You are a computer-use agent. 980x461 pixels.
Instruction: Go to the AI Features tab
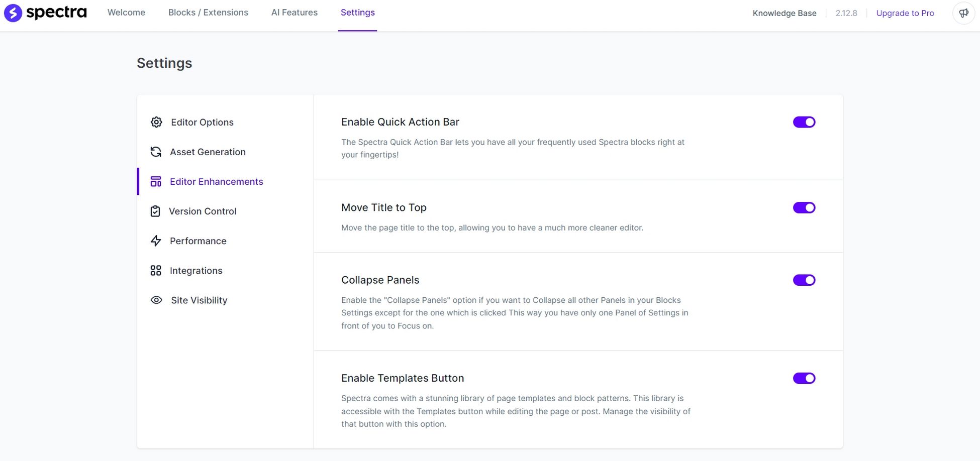pos(294,12)
